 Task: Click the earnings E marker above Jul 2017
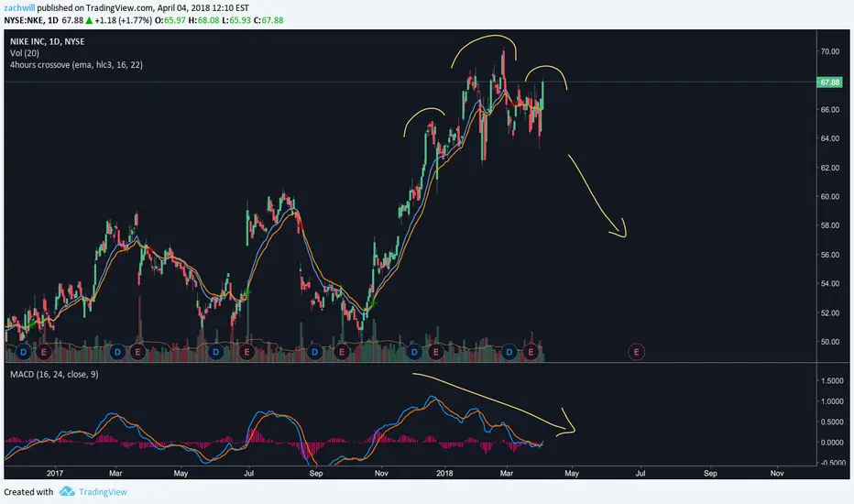tap(246, 352)
